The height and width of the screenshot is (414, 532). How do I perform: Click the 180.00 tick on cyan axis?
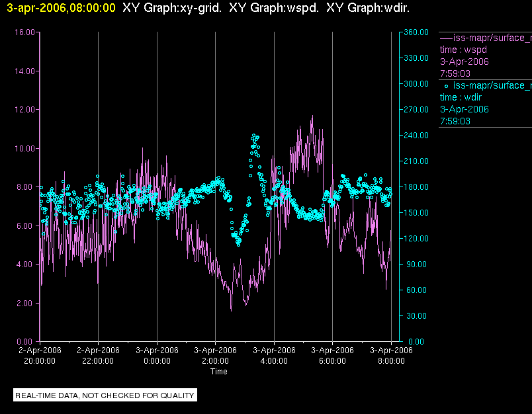416,187
